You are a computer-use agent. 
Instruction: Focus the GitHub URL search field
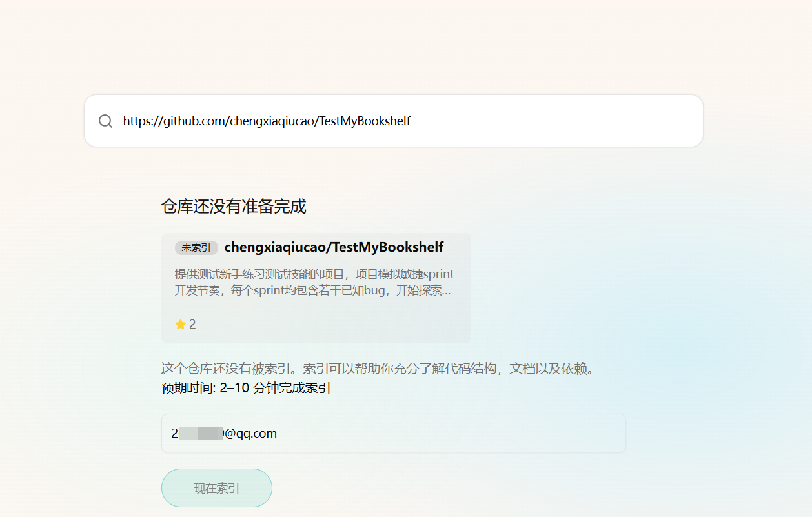pos(394,121)
